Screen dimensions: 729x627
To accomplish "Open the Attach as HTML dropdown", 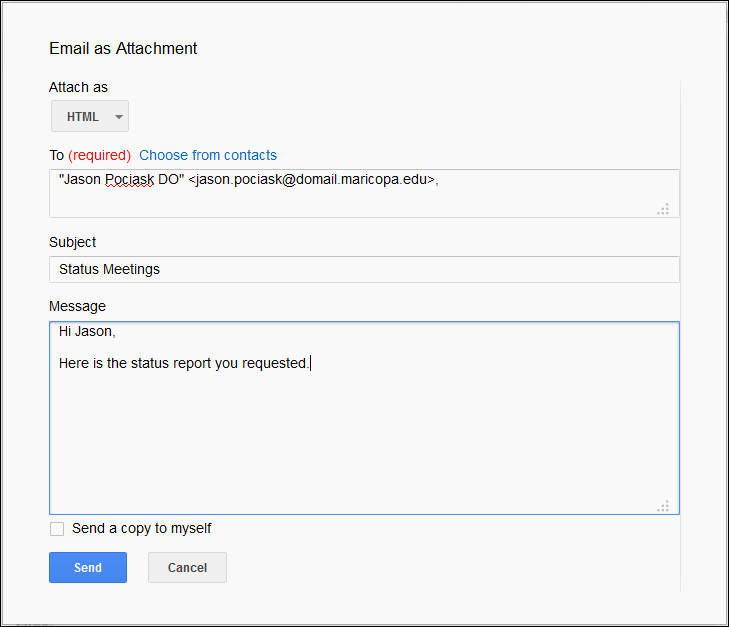I will [89, 116].
